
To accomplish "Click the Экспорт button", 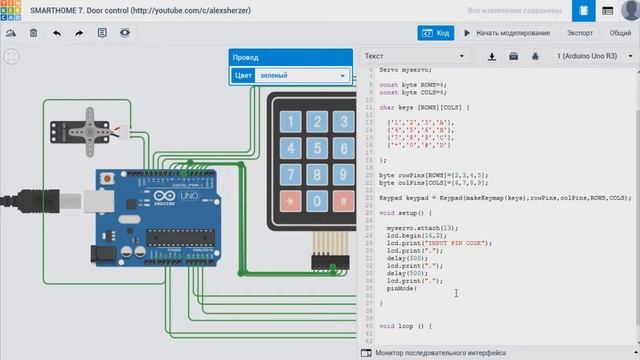I will coord(580,33).
